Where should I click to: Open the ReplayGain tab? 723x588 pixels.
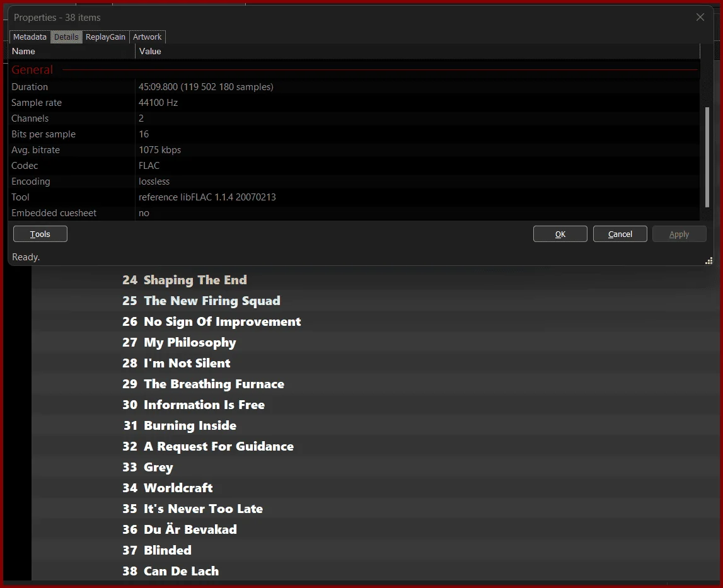coord(105,37)
